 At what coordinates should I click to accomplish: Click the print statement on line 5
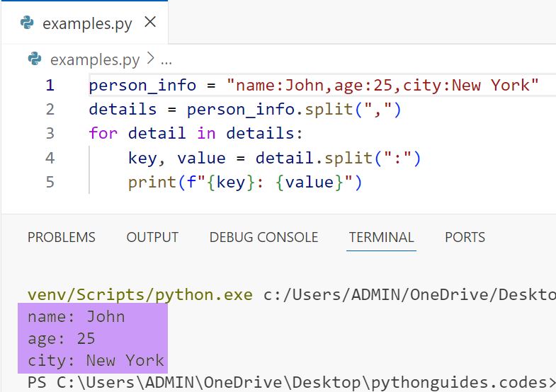pyautogui.click(x=245, y=183)
